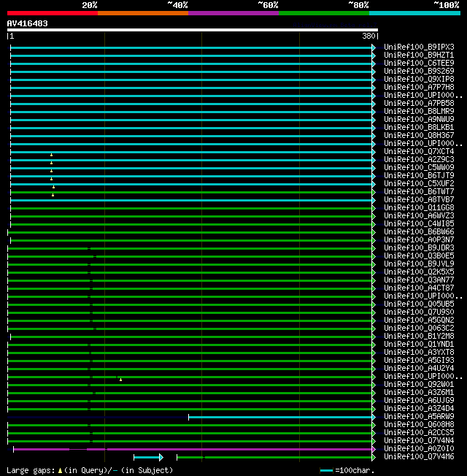Click the cyan 100char scale bar in legend
The width and height of the screenshot is (467, 476).
click(326, 471)
